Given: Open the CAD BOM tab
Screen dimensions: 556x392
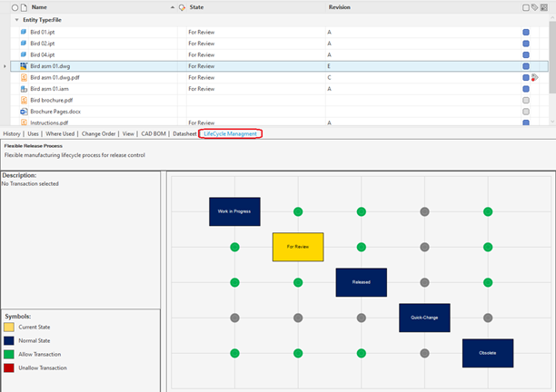Looking at the screenshot, I should tap(154, 134).
